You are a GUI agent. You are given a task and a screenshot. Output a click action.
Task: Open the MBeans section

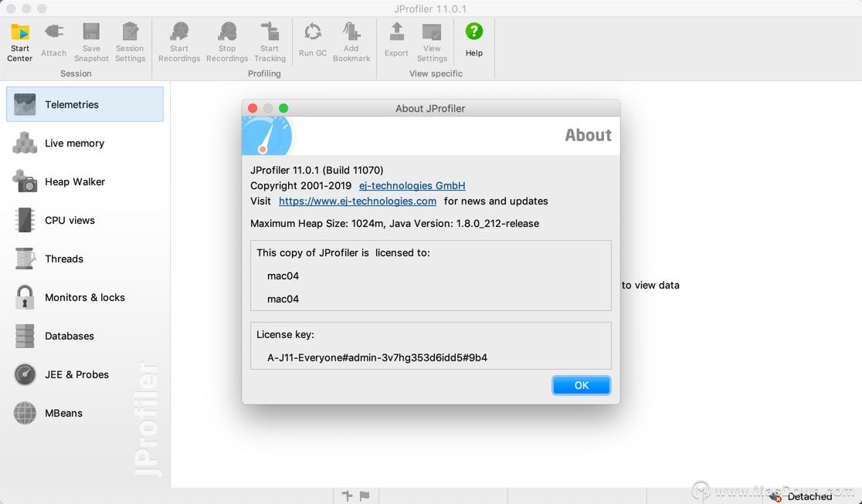point(85,413)
